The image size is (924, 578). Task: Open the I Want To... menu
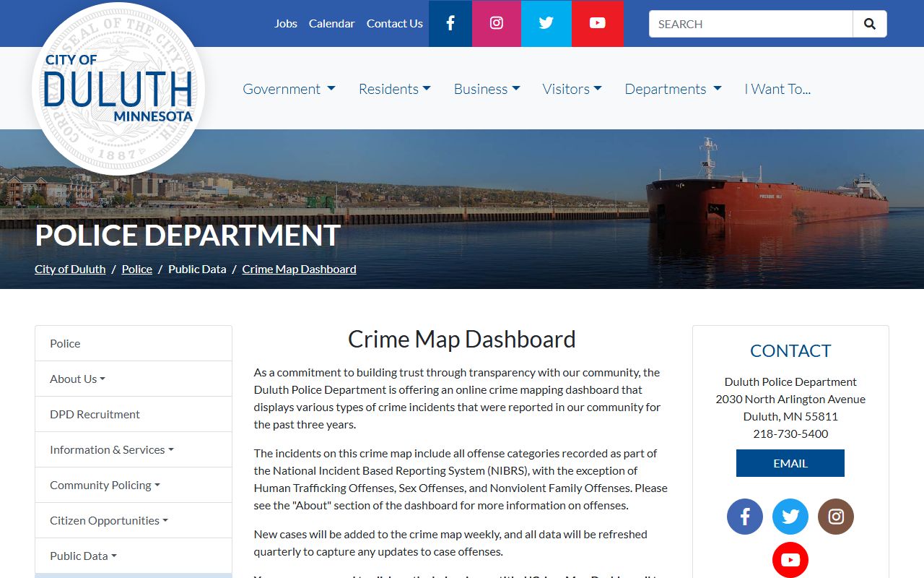click(777, 89)
